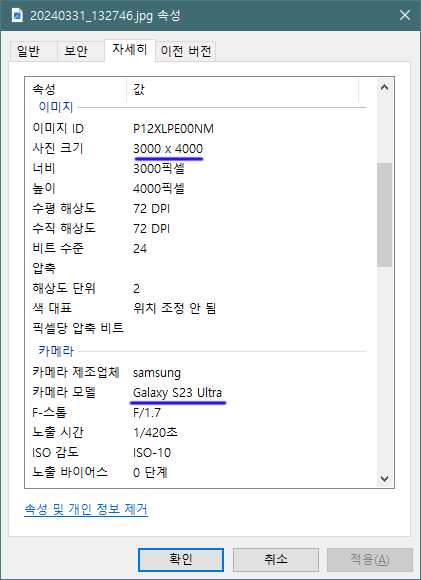Image resolution: width=421 pixels, height=580 pixels.
Task: Click the vertical scrollbar thumb
Action: click(x=384, y=215)
